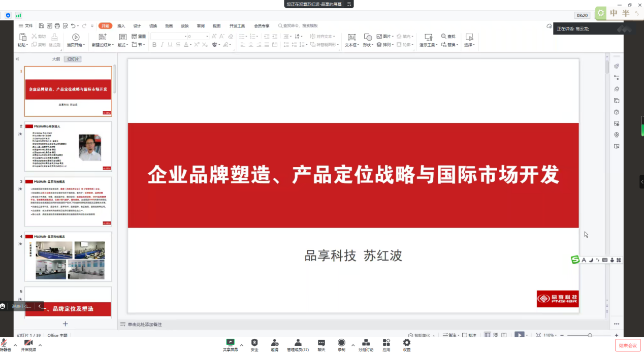Click the 文本框 text box icon
This screenshot has width=644, height=352.
coord(351,37)
